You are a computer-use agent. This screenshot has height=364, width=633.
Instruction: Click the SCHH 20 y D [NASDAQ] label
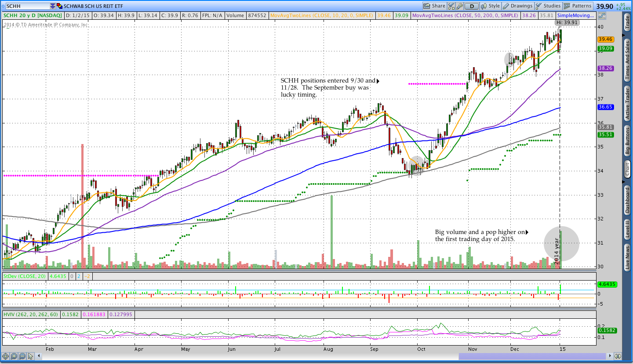33,15
